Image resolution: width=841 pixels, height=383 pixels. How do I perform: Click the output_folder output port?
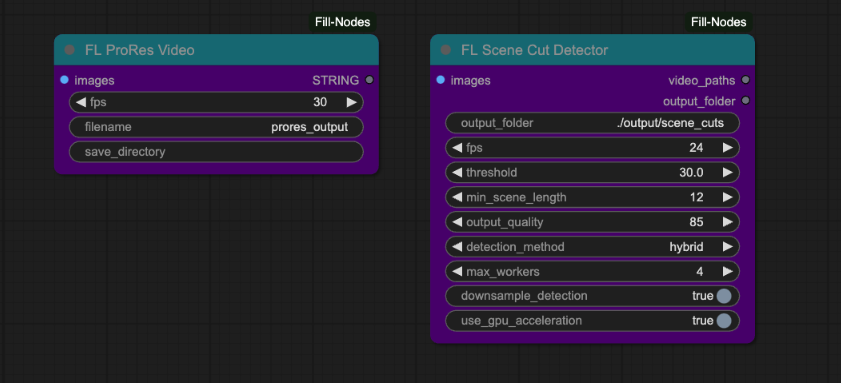tap(745, 100)
